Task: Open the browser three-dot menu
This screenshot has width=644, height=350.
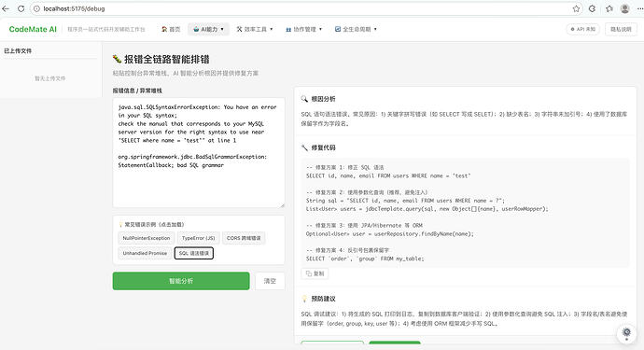Action: [x=640, y=8]
